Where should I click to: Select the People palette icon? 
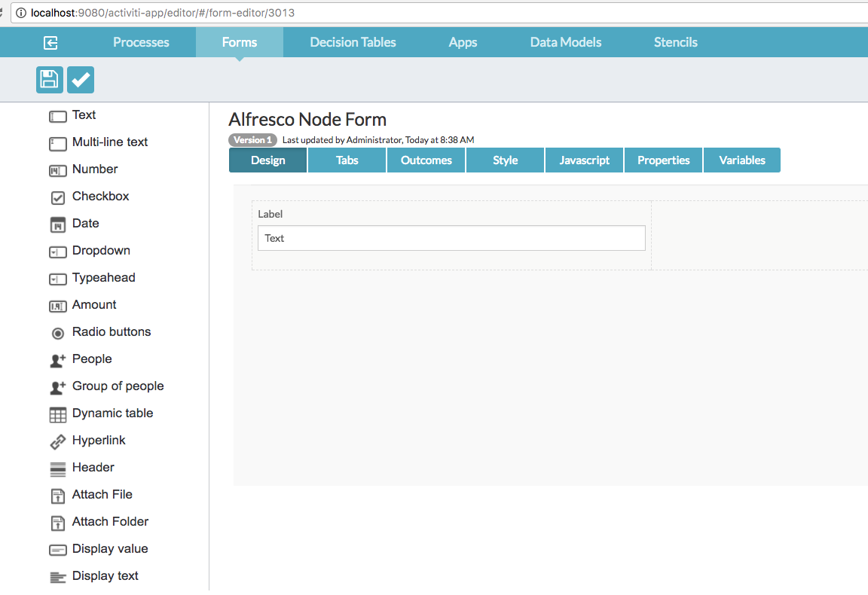pyautogui.click(x=58, y=360)
